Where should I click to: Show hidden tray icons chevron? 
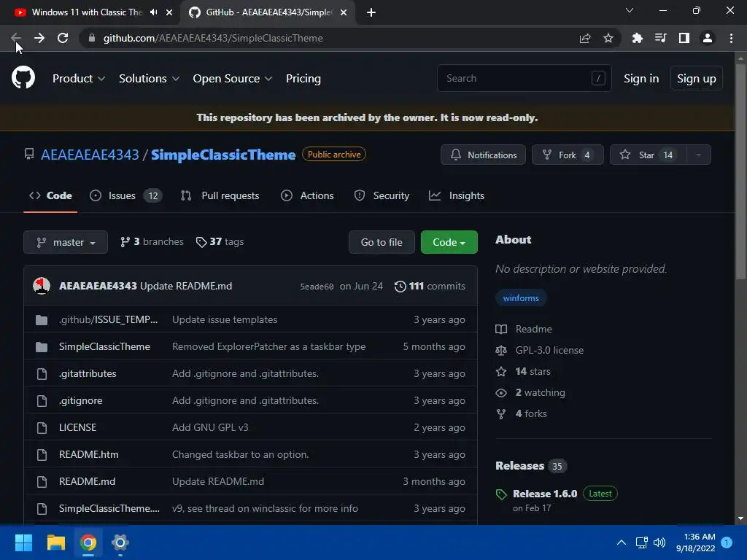coord(622,542)
